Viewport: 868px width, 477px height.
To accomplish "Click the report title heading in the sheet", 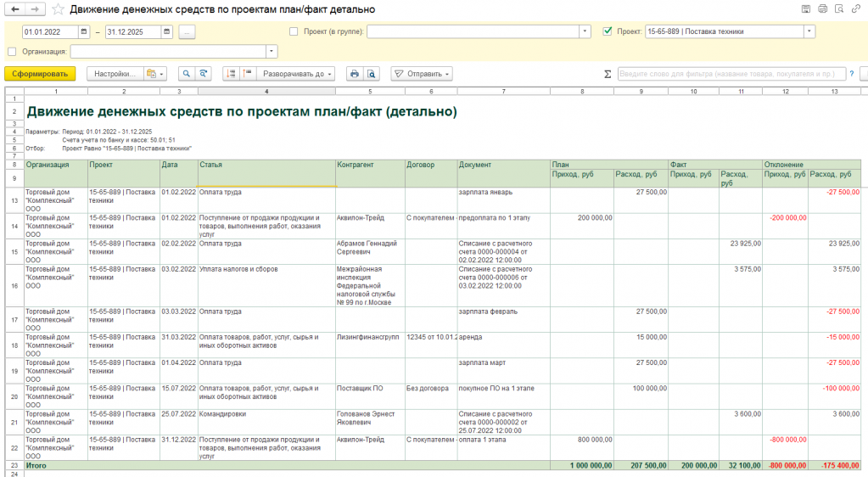I will pos(242,111).
